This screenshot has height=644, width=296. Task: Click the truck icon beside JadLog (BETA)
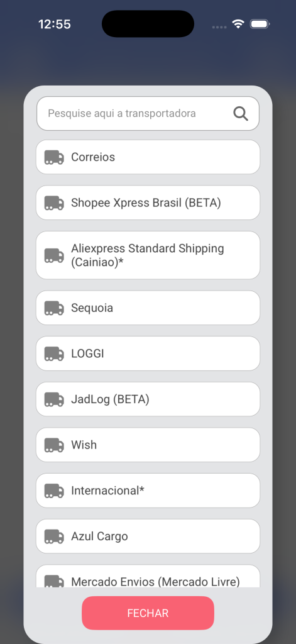point(54,399)
